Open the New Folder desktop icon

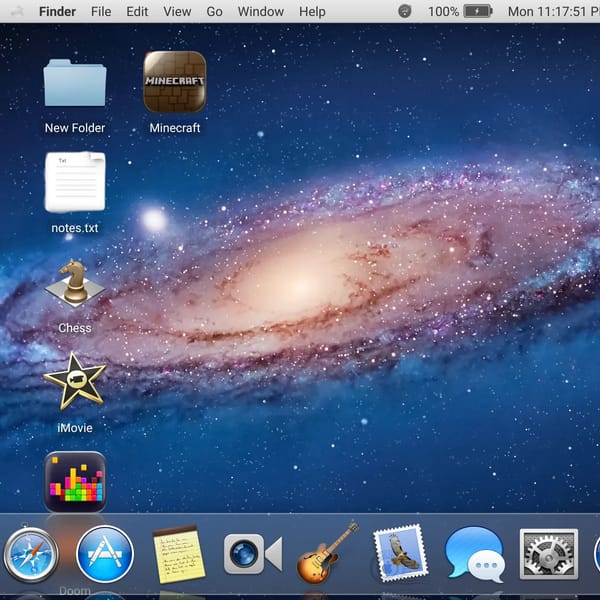75,83
